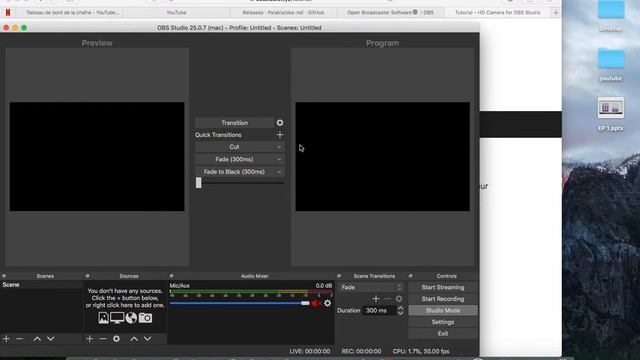Open the youtube folder on desktop
This screenshot has width=640, height=360.
pos(611,64)
